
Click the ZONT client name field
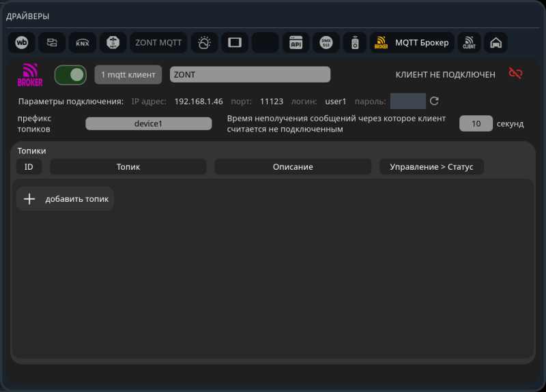pyautogui.click(x=250, y=74)
